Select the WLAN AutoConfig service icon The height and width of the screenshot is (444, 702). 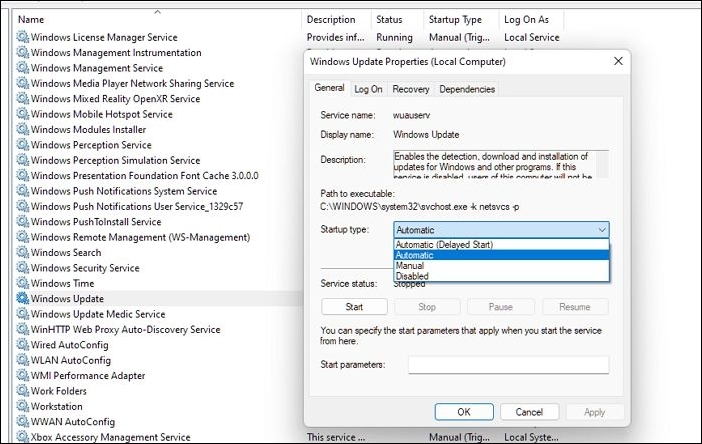pyautogui.click(x=23, y=360)
